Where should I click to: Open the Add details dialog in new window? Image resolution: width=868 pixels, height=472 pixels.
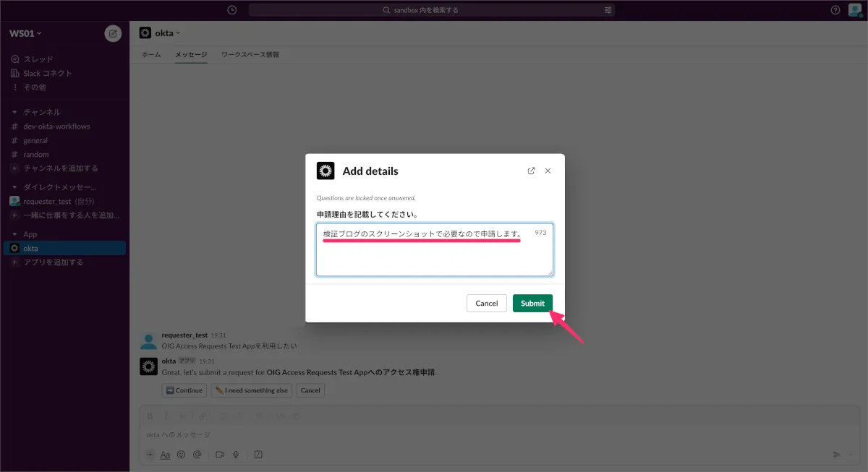tap(532, 171)
